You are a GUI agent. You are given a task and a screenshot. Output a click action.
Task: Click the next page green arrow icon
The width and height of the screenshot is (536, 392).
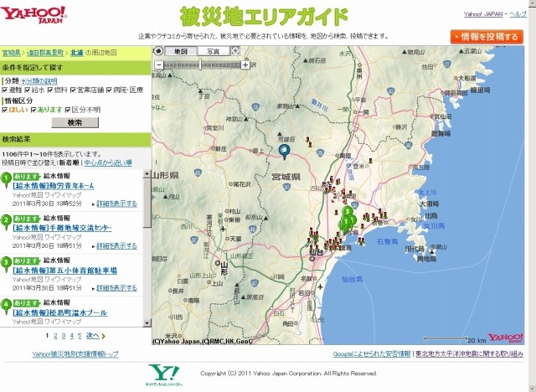pyautogui.click(x=104, y=337)
